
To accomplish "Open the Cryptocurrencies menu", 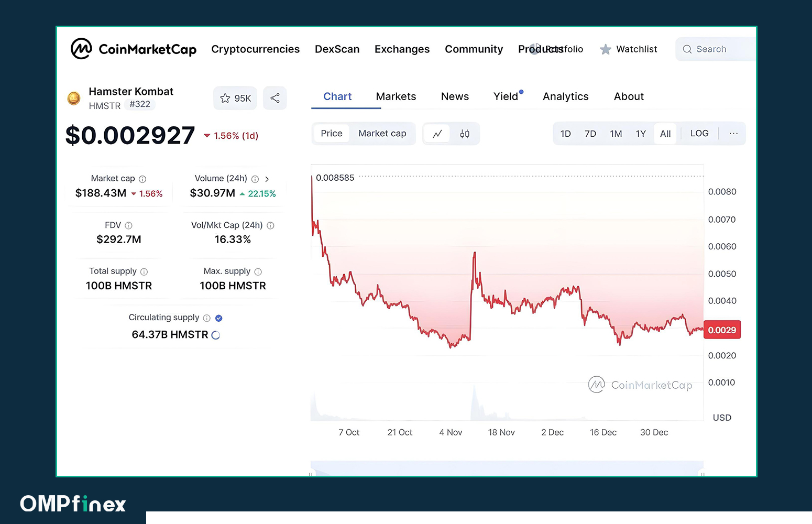I will click(x=256, y=49).
